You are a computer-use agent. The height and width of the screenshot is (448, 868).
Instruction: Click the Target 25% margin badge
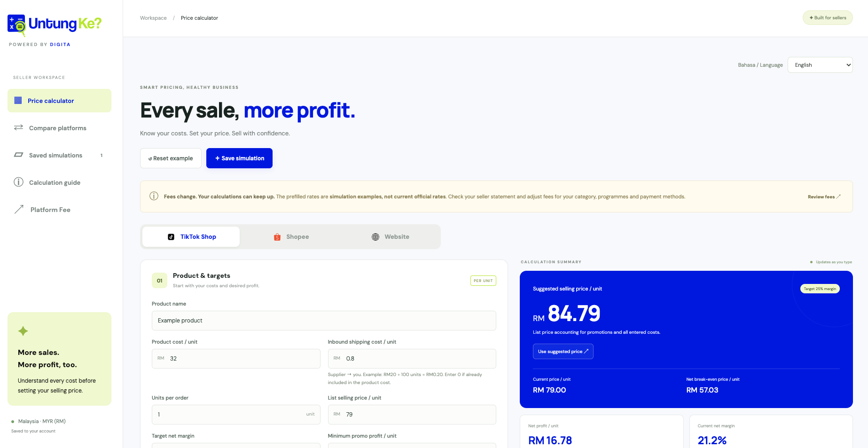(820, 289)
